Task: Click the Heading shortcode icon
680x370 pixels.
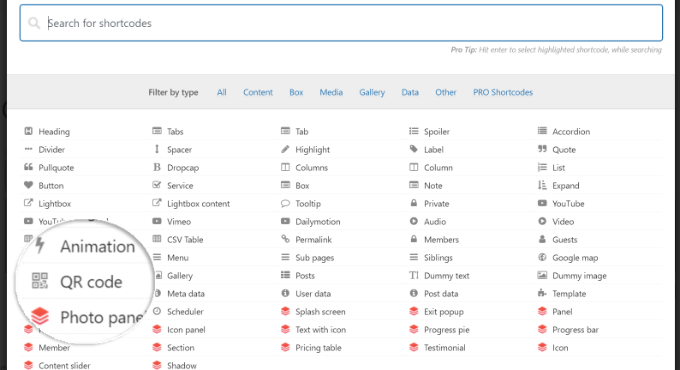Action: click(29, 131)
